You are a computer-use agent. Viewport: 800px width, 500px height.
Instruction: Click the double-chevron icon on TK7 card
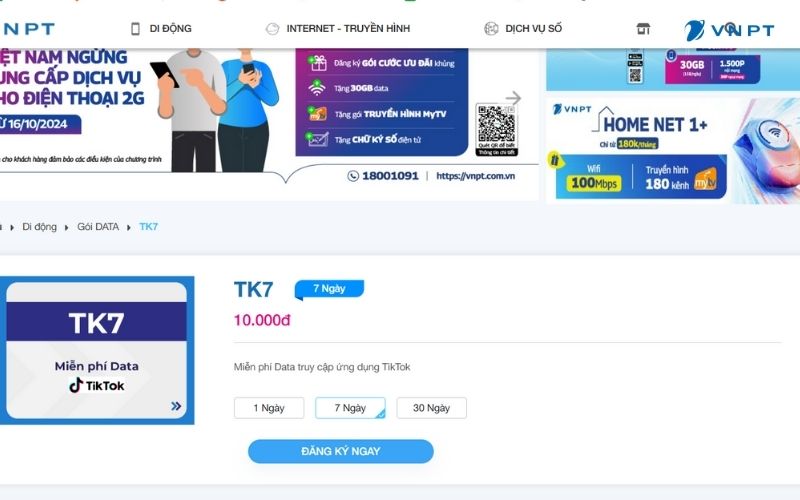pyautogui.click(x=176, y=406)
